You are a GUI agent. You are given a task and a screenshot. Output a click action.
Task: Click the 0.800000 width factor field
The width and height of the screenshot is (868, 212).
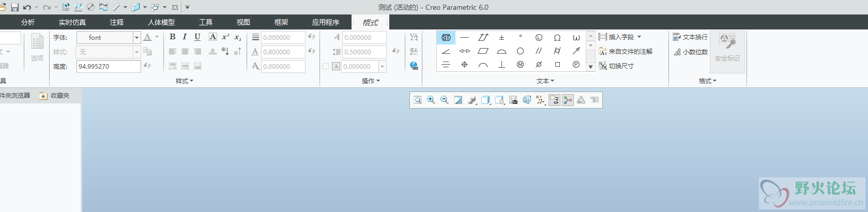pos(283,52)
